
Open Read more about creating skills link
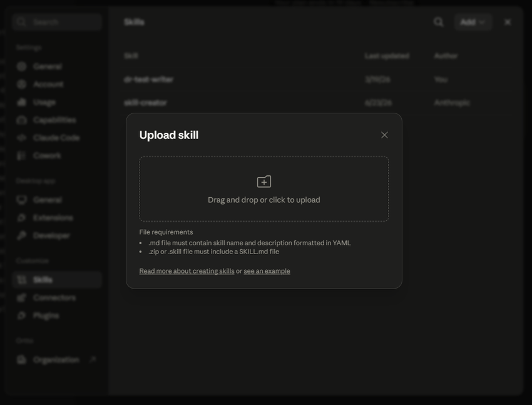pos(187,271)
